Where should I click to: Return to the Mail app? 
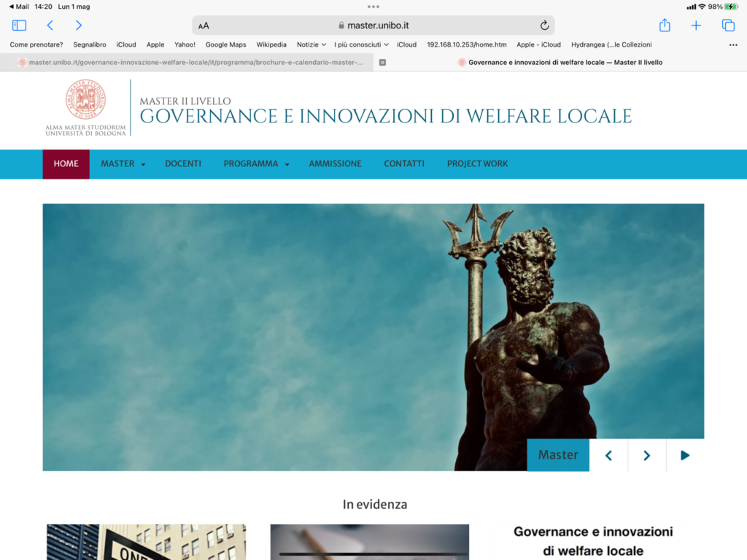point(19,7)
